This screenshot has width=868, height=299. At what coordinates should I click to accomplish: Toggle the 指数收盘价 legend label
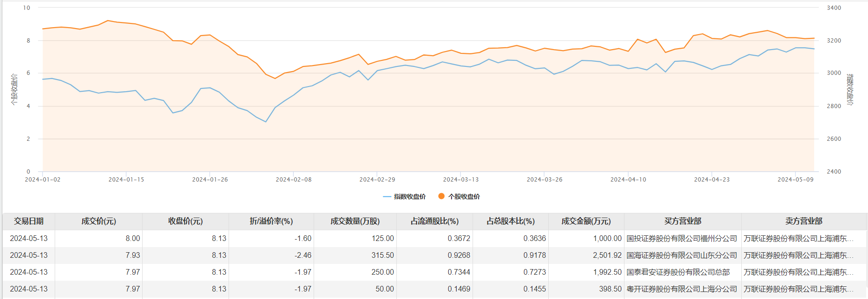click(410, 197)
